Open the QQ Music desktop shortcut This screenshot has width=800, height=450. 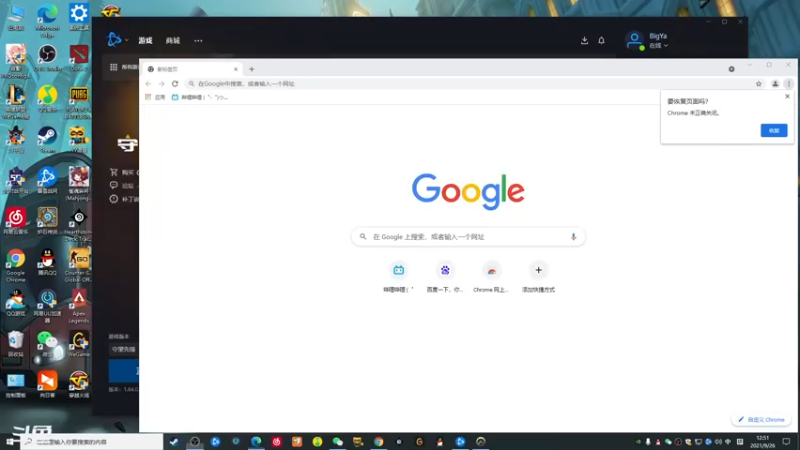47,98
